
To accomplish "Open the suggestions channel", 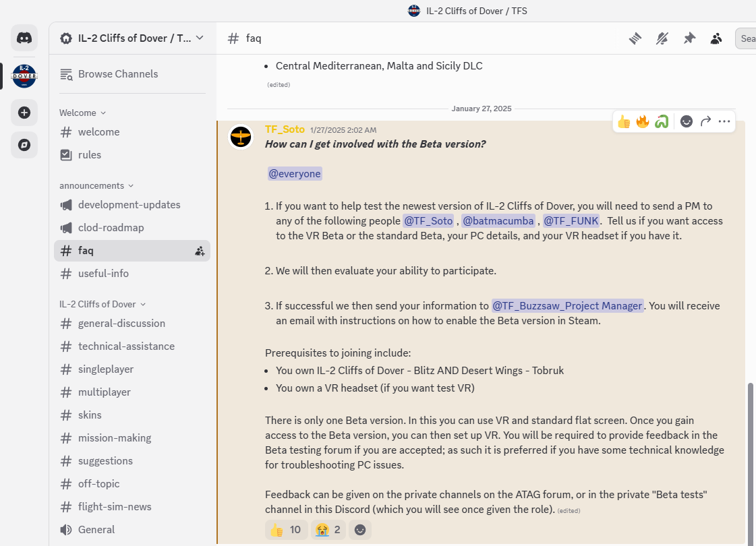I will coord(132,460).
